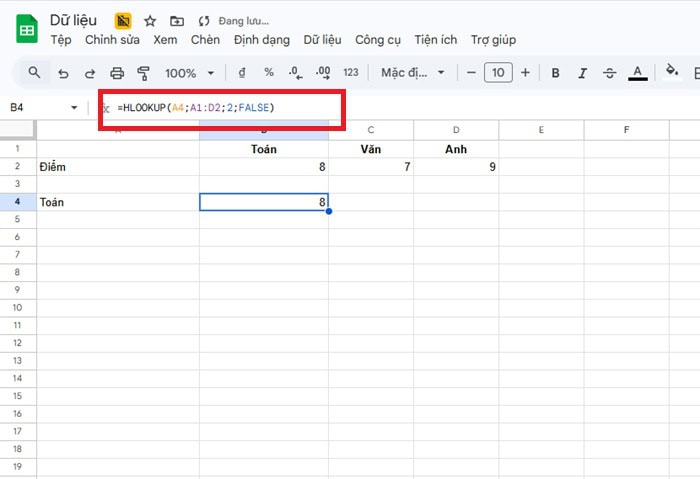Toggle italic formatting
The height and width of the screenshot is (479, 700).
pos(582,73)
